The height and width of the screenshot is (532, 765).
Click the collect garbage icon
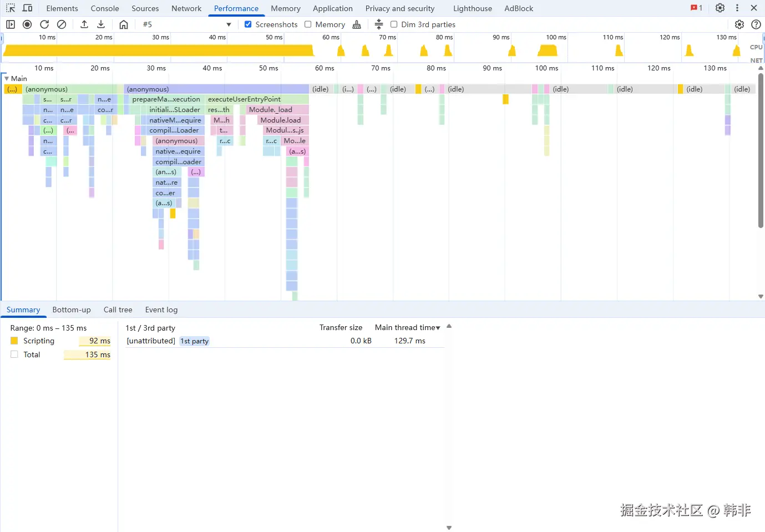tap(357, 24)
